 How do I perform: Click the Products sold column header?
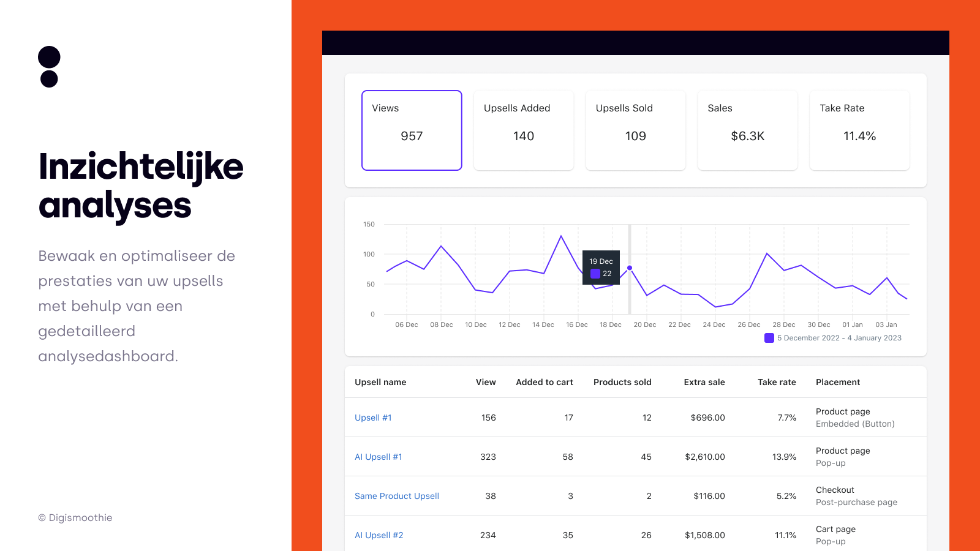(622, 382)
